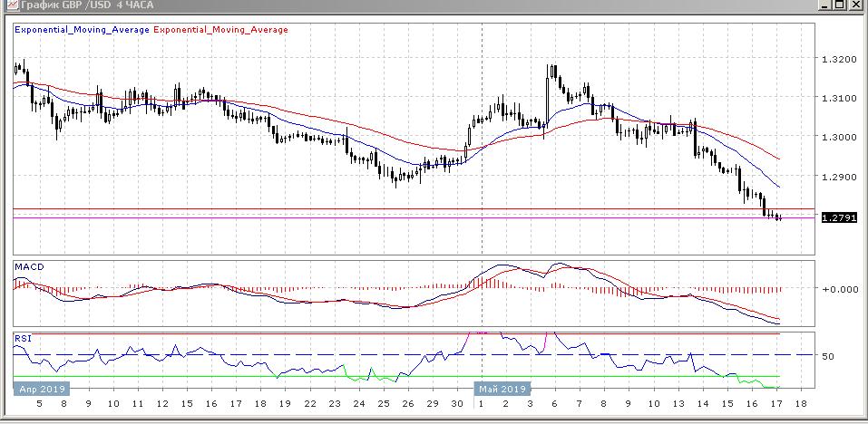Click the 1.3200 price axis label
This screenshot has height=424, width=868.
coord(836,59)
